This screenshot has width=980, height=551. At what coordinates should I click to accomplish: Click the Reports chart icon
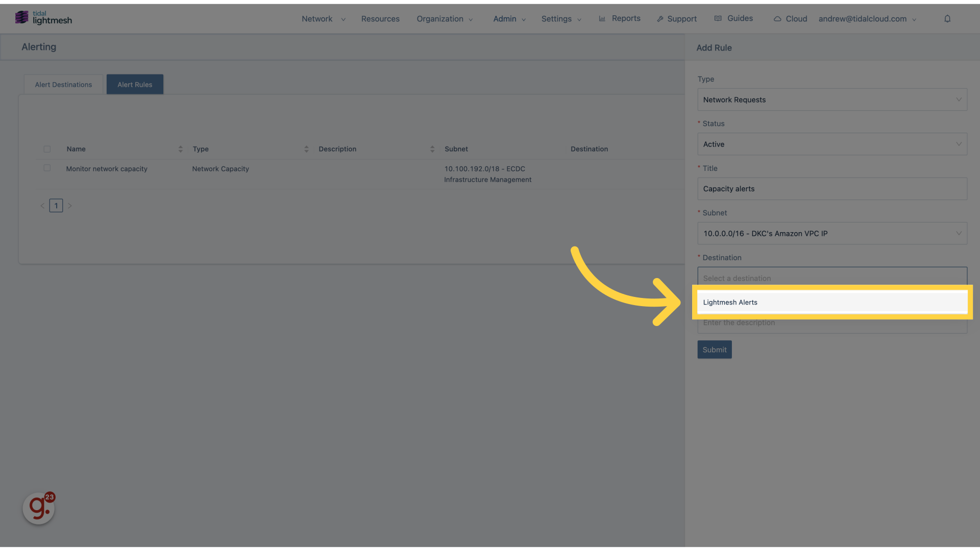[602, 18]
